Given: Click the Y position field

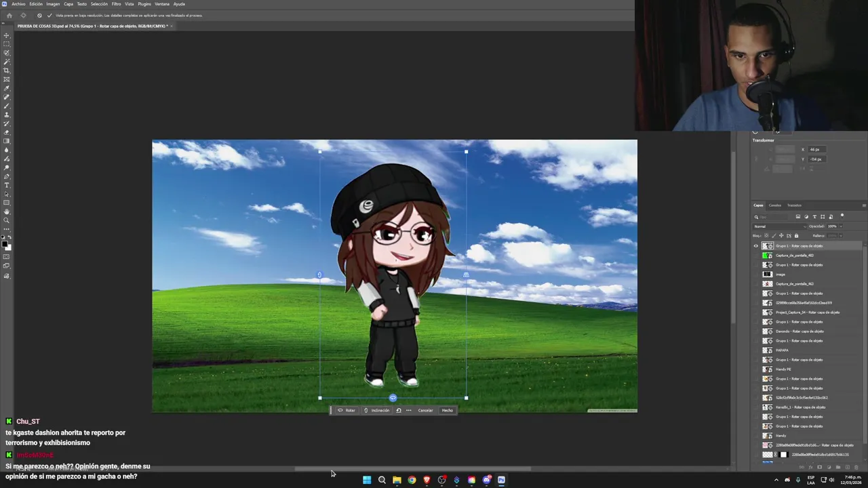Looking at the screenshot, I should 816,159.
